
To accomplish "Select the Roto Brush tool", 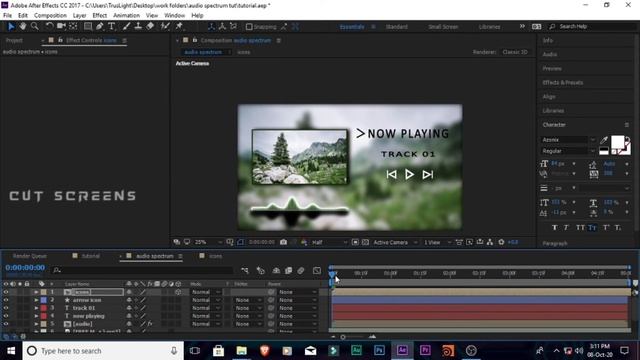I will coord(165,27).
